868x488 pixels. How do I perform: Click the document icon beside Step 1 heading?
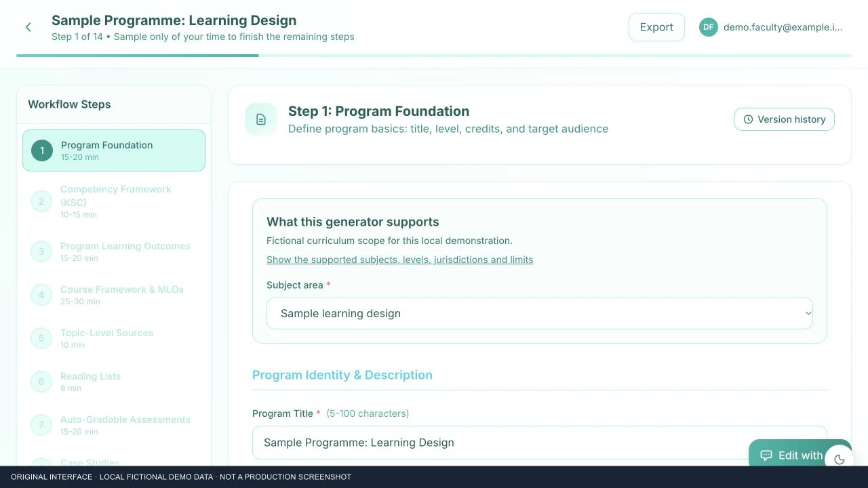tap(261, 119)
